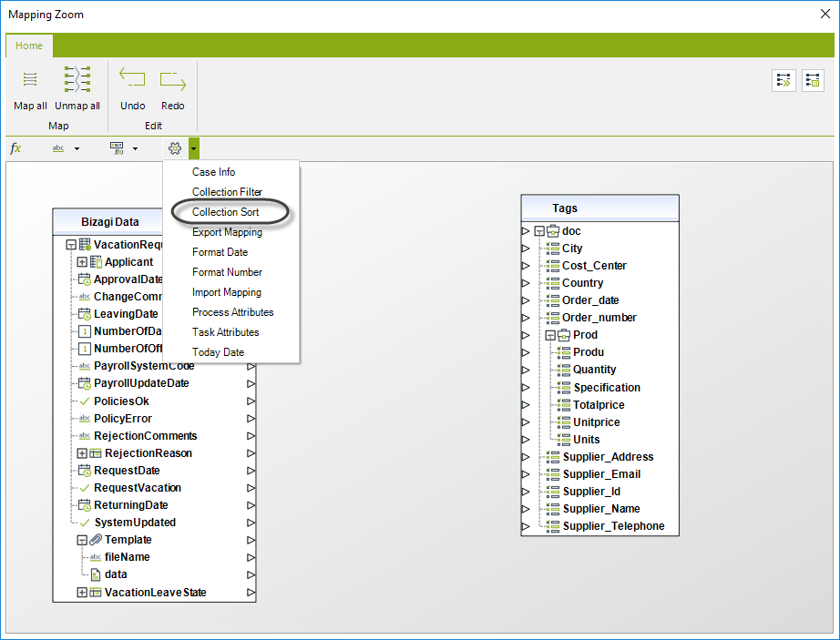Screen dimensions: 840x640
Task: Close the Mapping Zoom window
Action: [825, 14]
